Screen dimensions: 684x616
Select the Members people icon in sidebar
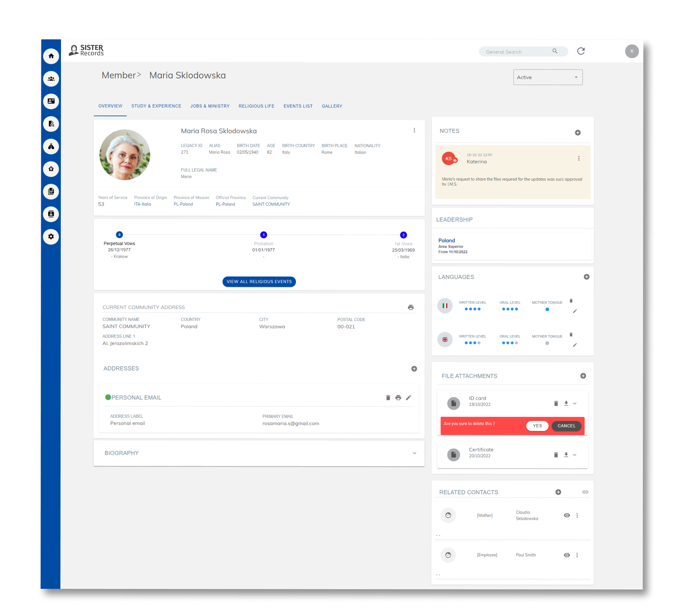(x=51, y=78)
